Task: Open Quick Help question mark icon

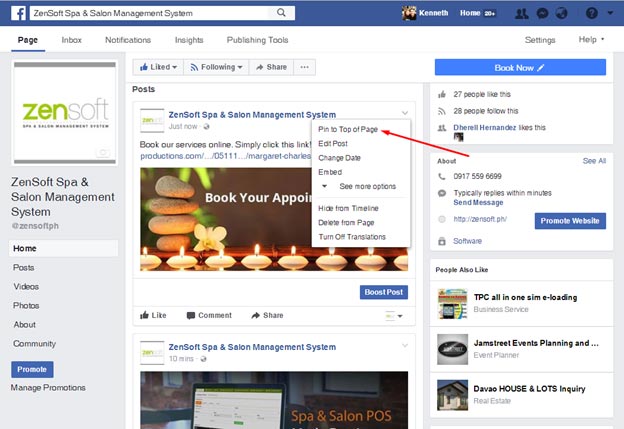Action: click(x=591, y=14)
